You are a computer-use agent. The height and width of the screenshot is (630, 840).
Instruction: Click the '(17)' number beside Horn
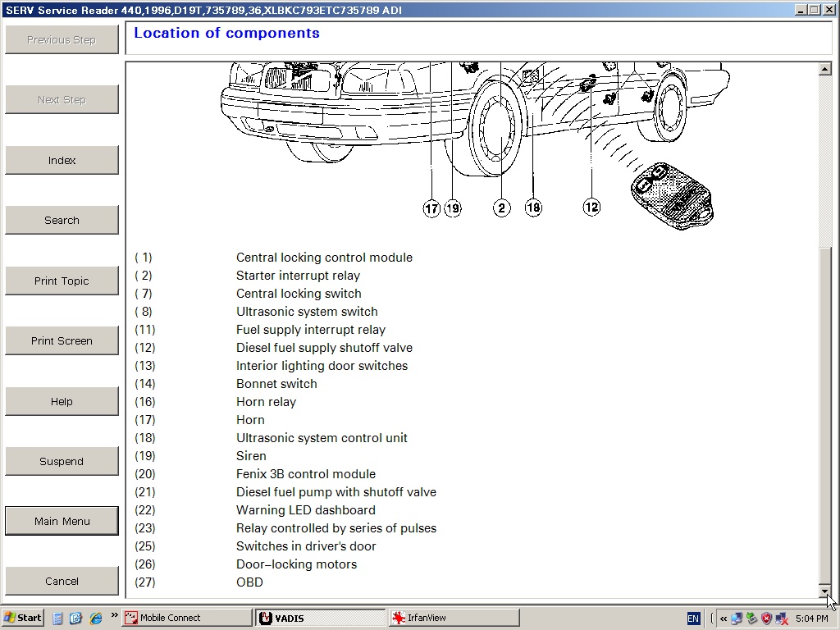pyautogui.click(x=144, y=419)
